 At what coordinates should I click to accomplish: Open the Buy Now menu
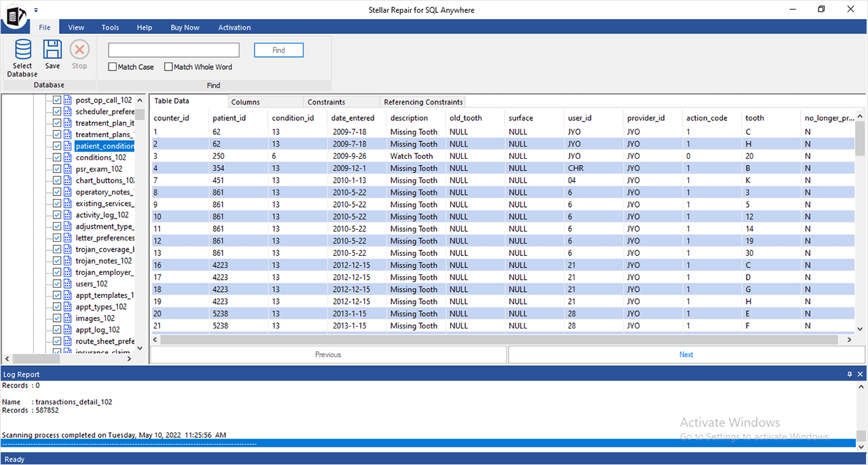pyautogui.click(x=185, y=27)
